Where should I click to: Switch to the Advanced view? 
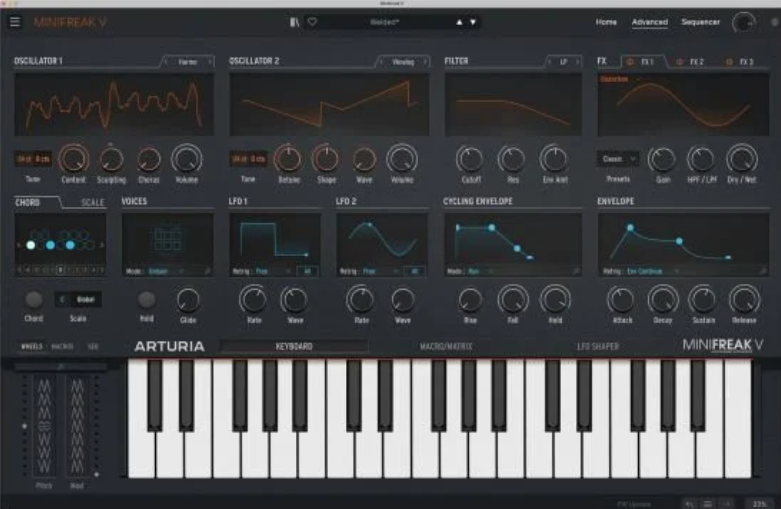(x=650, y=22)
